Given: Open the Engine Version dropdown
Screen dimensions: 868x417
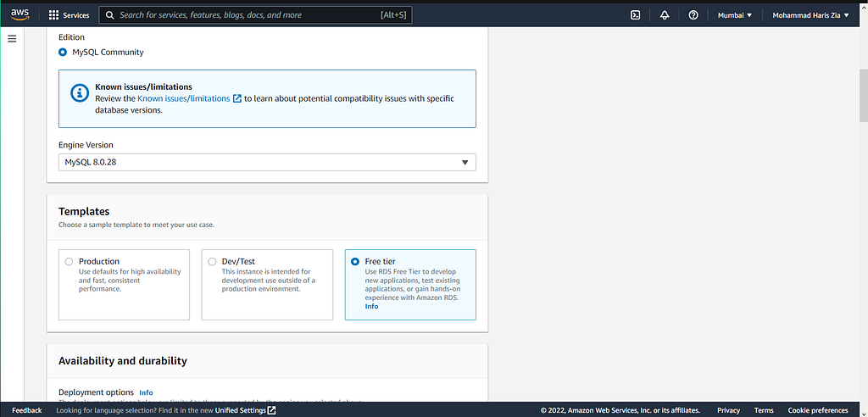Looking at the screenshot, I should [267, 162].
